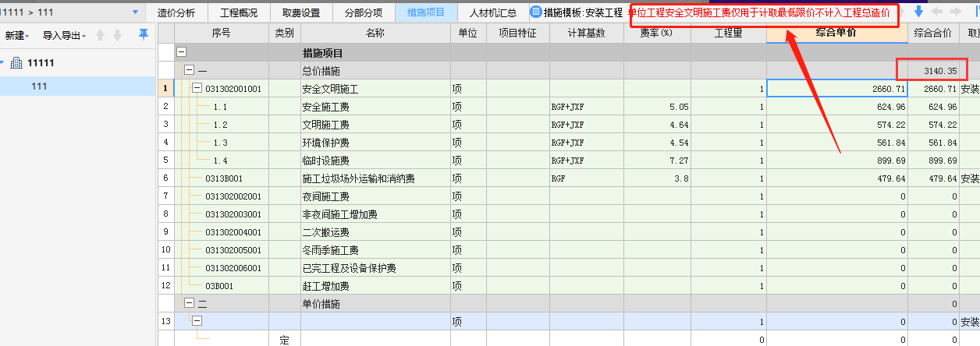Click the 3140.35 total value cell

pyautogui.click(x=932, y=71)
